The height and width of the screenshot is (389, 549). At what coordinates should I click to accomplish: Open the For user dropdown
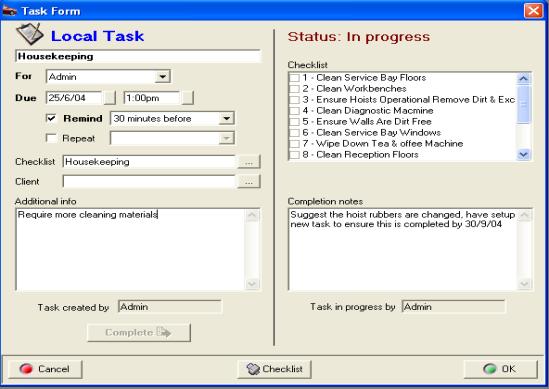pyautogui.click(x=162, y=76)
